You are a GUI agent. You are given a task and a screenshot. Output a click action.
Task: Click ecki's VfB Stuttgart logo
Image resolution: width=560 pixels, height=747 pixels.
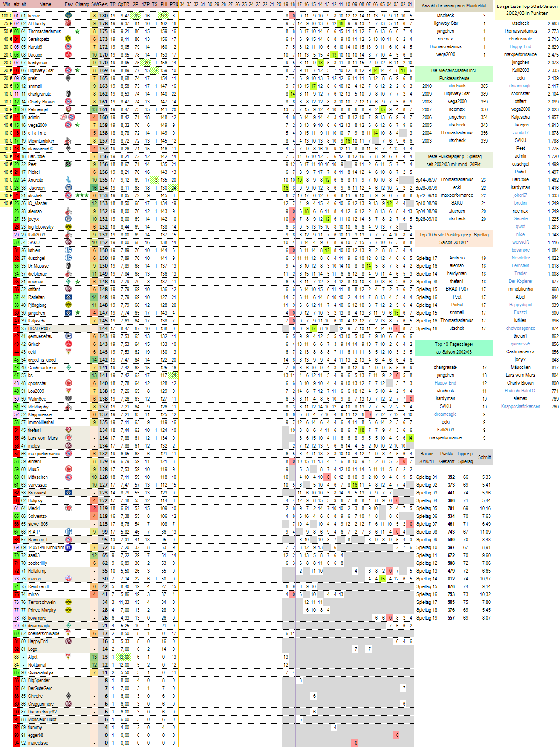click(x=68, y=352)
